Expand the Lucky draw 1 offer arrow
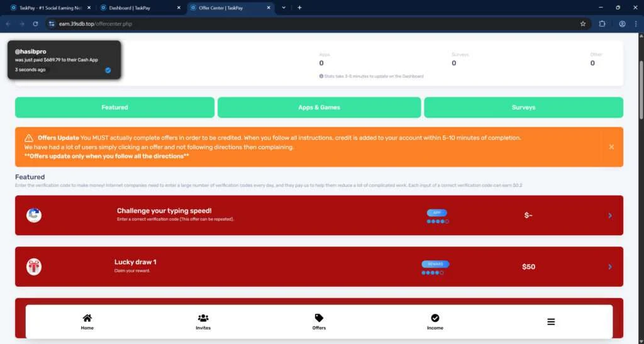Screen dimensions: 644x344 [x=610, y=267]
